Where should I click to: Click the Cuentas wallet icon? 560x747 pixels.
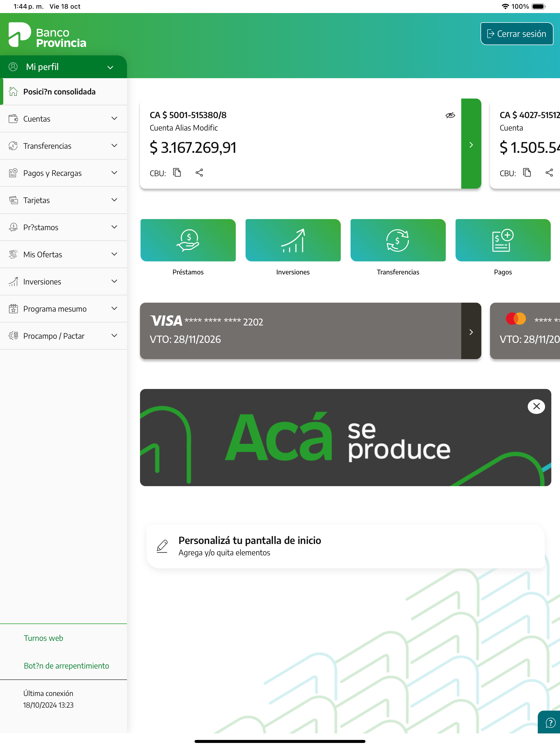(x=13, y=119)
